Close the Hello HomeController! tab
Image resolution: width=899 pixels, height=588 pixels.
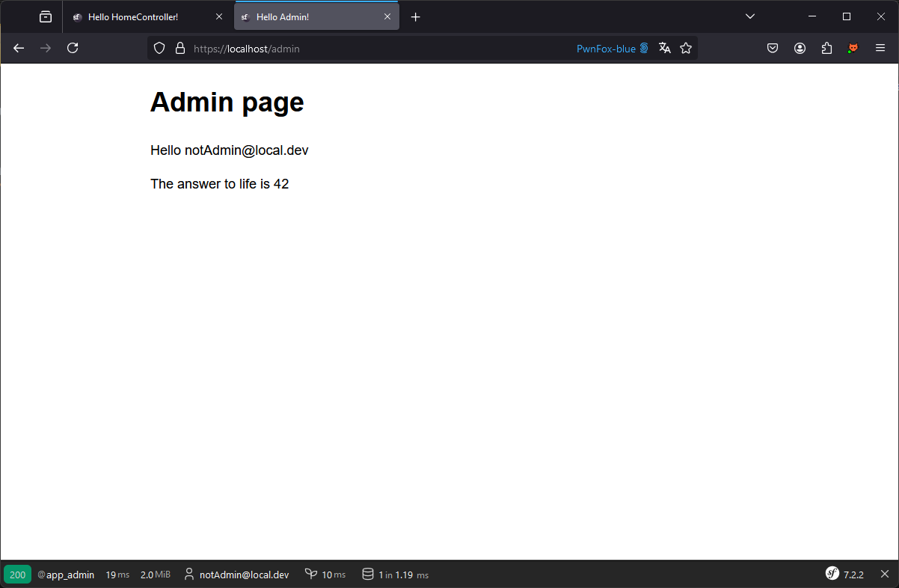219,16
